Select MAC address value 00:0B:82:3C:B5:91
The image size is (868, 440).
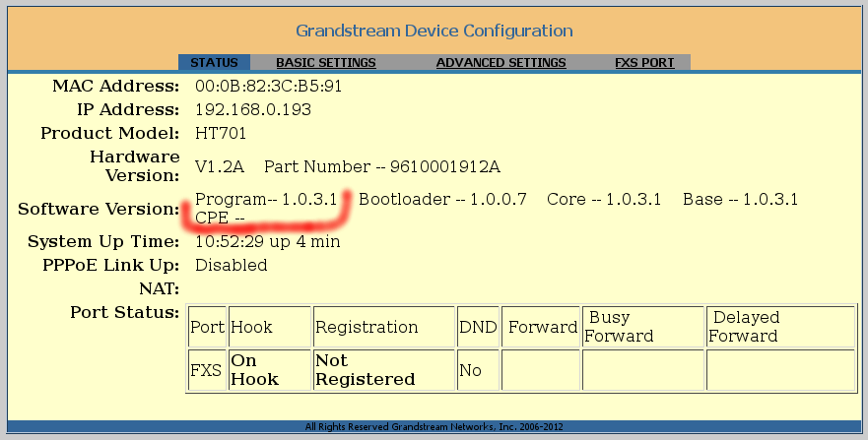(x=269, y=87)
